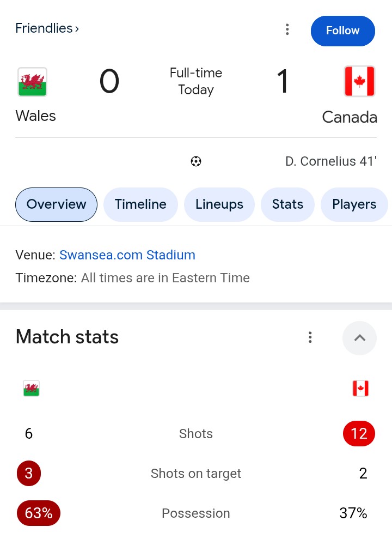Viewport: 392px width, 533px height.
Task: Click Canada's 12 shots red badge
Action: (x=359, y=434)
